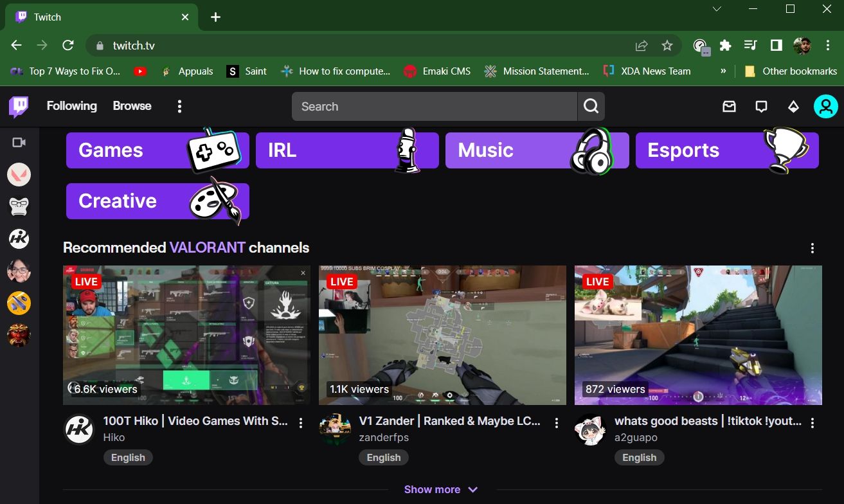Go to the Following tab
This screenshot has height=504, width=844.
72,106
